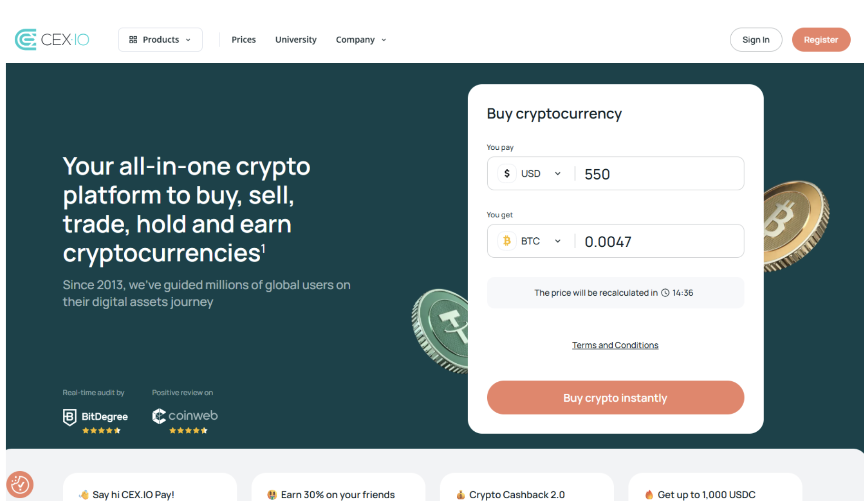
Task: Go to the Prices page
Action: tap(244, 39)
